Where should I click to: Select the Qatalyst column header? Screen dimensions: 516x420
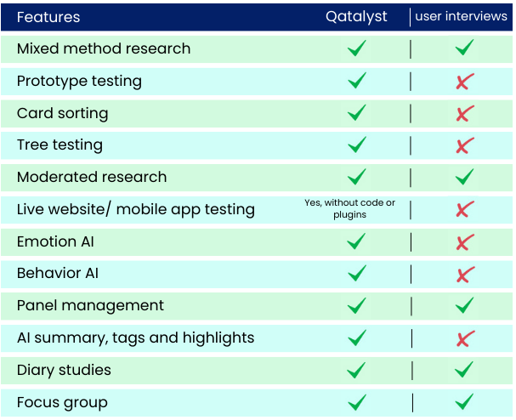356,17
